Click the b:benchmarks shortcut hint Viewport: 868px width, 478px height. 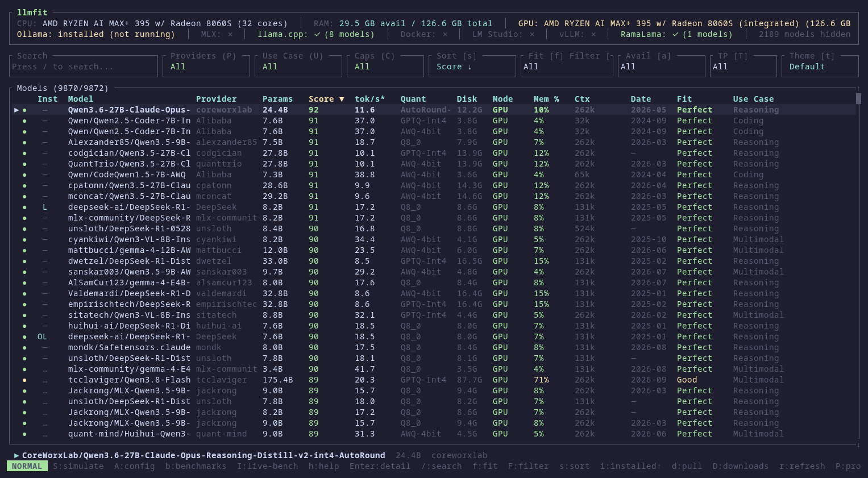coord(196,466)
